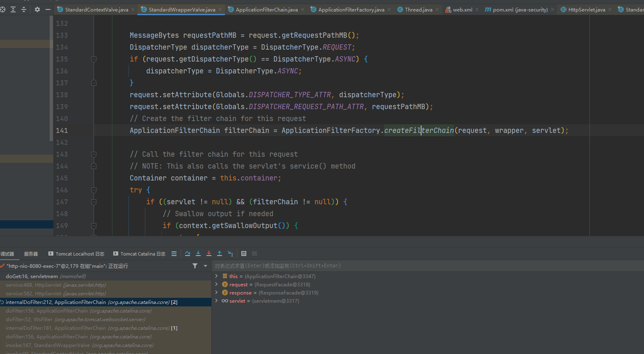Select frame doGet:16, servletmem

[105, 276]
